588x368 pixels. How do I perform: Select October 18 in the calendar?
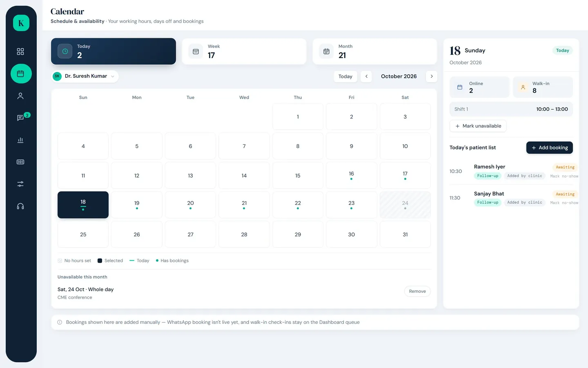click(83, 205)
